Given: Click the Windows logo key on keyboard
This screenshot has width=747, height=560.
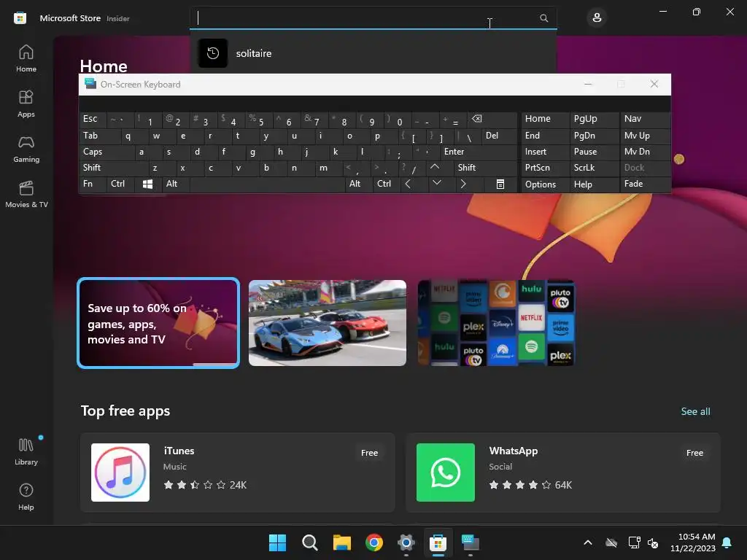Looking at the screenshot, I should coord(147,184).
